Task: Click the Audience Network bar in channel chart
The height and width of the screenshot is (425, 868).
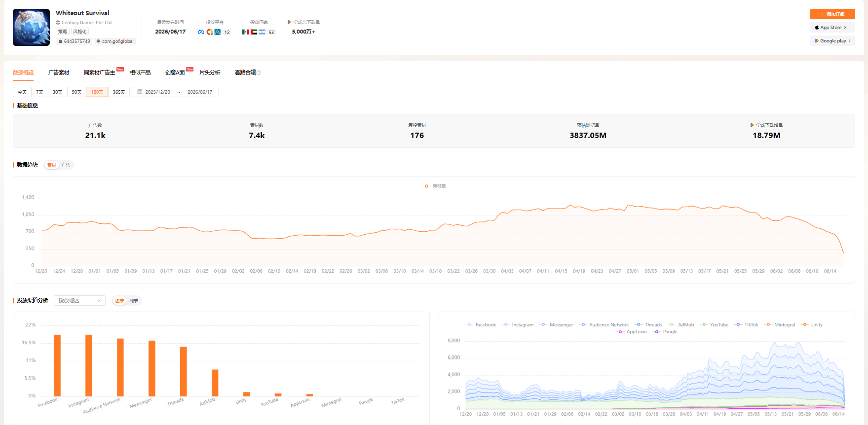Action: (120, 367)
